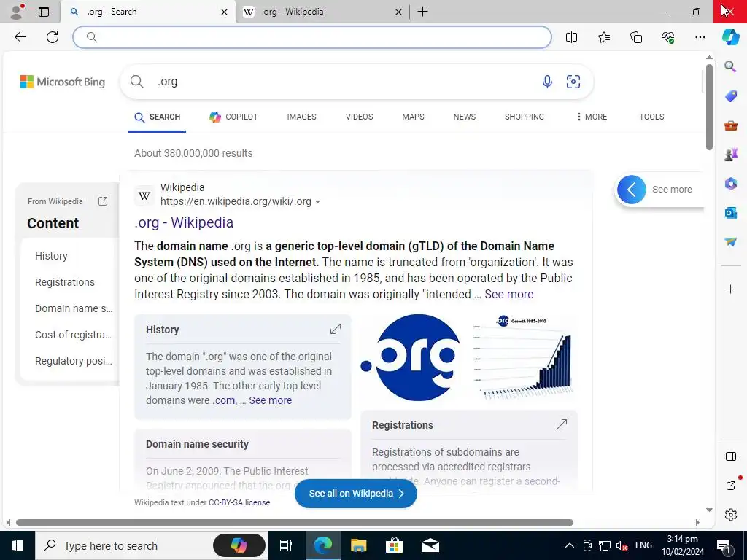Screen dimensions: 747x560
Task: Refresh the page with the reload icon
Action: coord(53,37)
